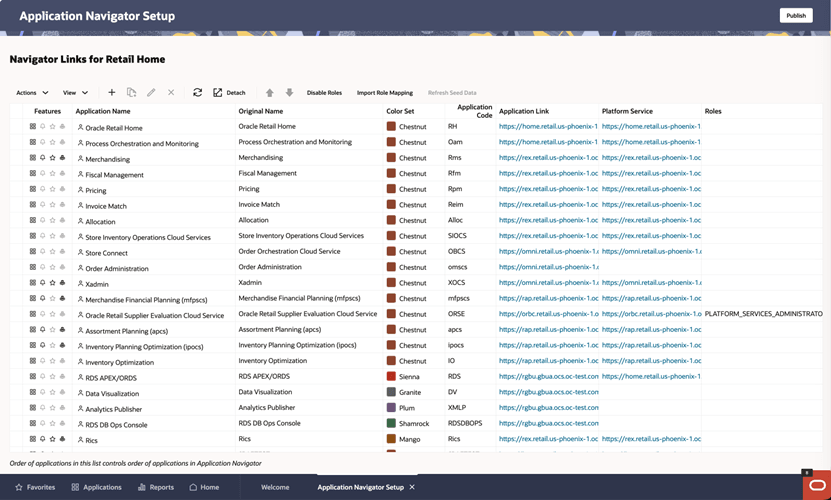Screen dimensions: 831x500
Task: Click Shamrock color swatch in RDS DB Ops Console row
Action: coord(391,423)
